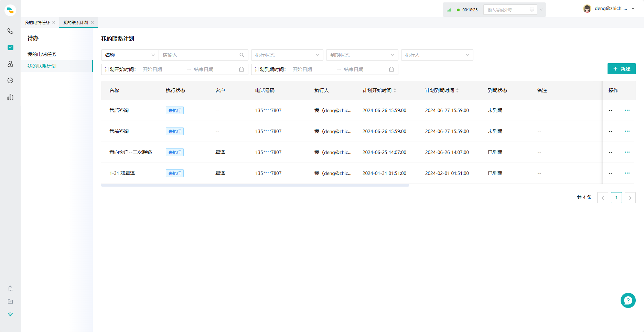644x332 pixels.
Task: Click the 意向客户--二次联络 plan name
Action: tap(131, 152)
